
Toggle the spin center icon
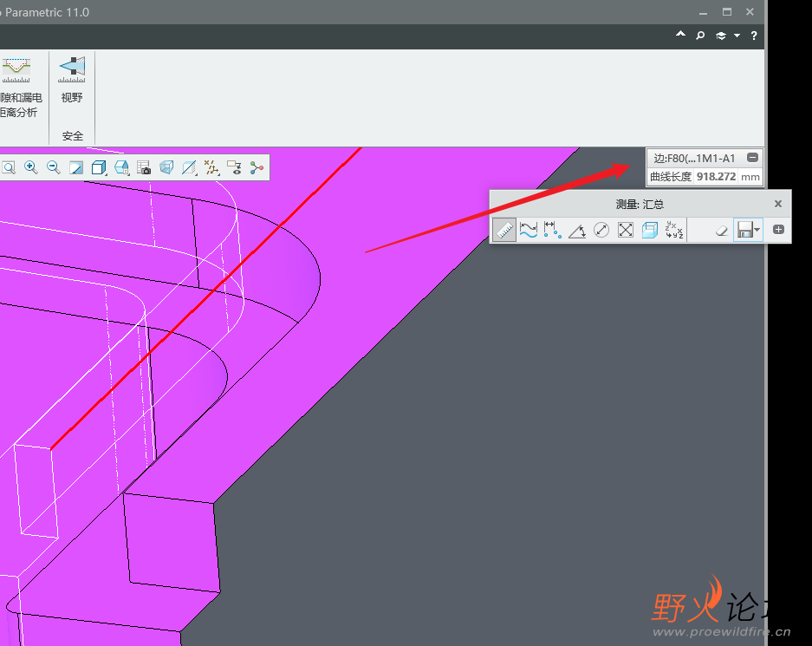(x=257, y=167)
